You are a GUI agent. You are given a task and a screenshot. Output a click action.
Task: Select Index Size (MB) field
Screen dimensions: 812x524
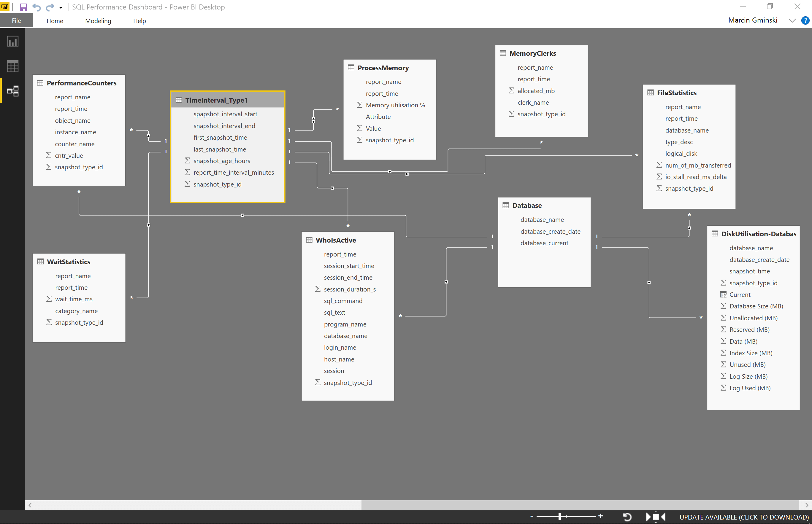coord(751,353)
